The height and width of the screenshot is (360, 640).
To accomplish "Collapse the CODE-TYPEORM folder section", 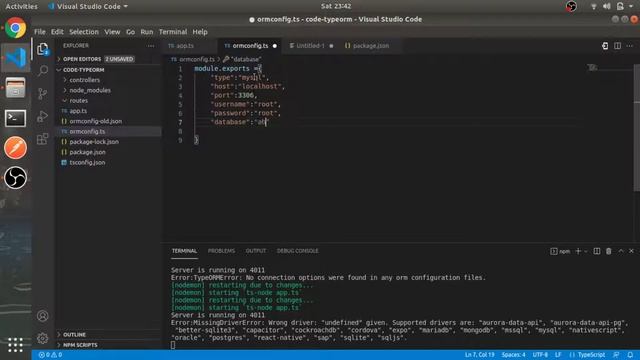I will [x=83, y=70].
